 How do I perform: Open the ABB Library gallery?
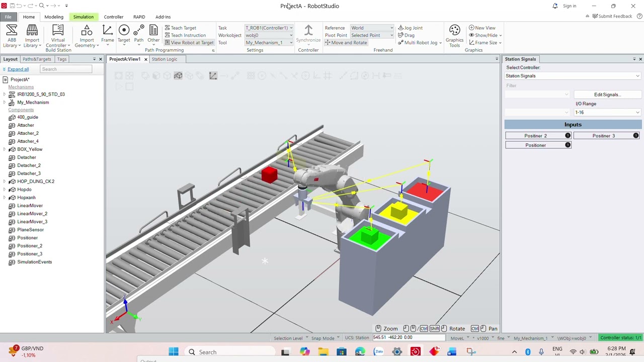click(x=12, y=36)
